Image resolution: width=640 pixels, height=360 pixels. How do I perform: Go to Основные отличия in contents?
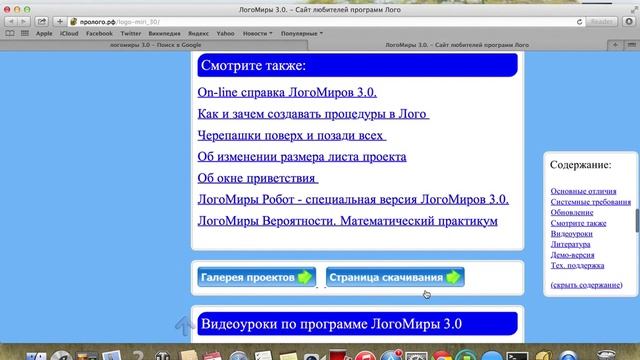coord(583,191)
